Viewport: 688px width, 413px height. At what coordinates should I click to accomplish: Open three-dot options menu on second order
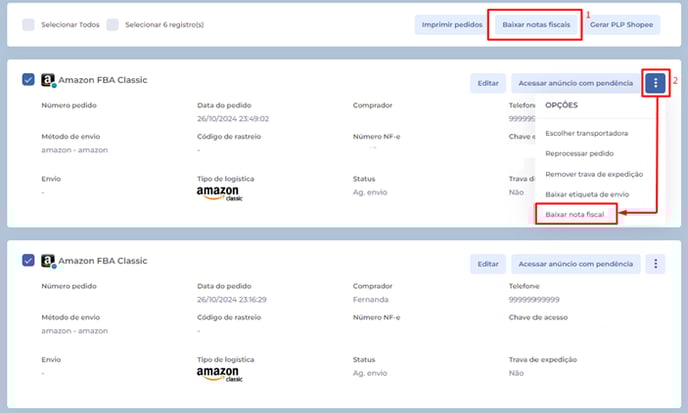point(655,264)
